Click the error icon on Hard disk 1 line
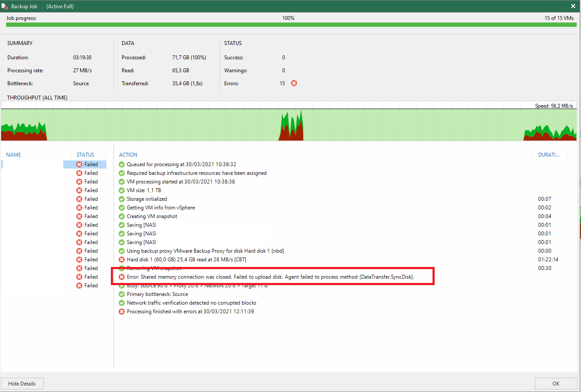This screenshot has width=581, height=392. [122, 260]
